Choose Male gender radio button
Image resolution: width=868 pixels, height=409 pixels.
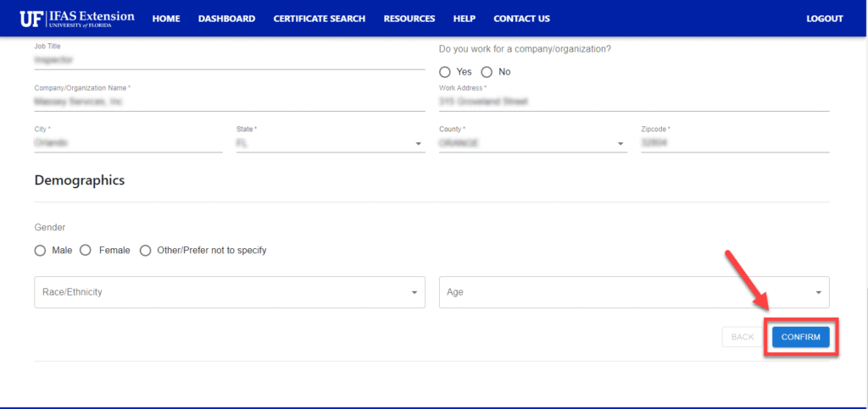point(40,251)
